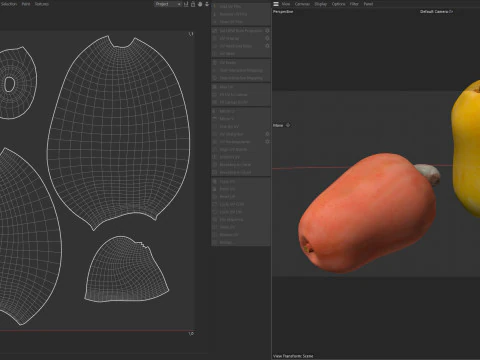Click the lock icon right of Project dropdown
The width and height of the screenshot is (480, 360).
(193, 4)
